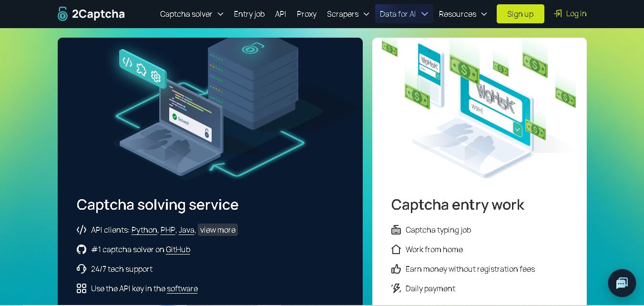Screen dimensions: 644x306
Task: Click the Log in door-arrow icon
Action: (x=558, y=14)
